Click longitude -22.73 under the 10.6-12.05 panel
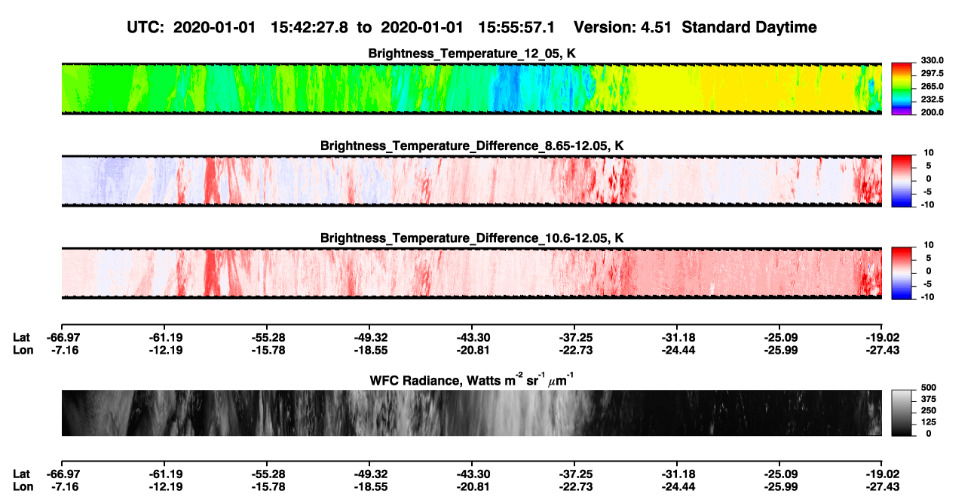980x503 pixels. point(575,349)
